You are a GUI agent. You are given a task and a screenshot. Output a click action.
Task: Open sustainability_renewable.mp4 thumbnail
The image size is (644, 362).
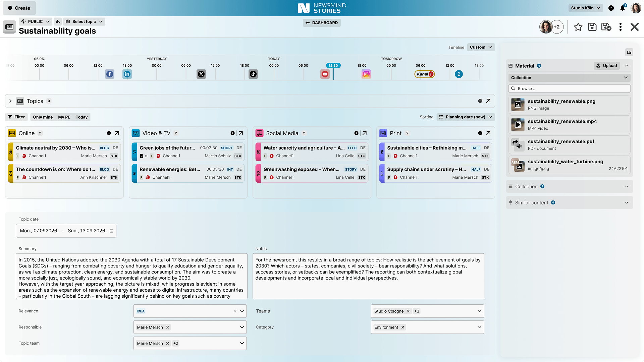pyautogui.click(x=518, y=125)
